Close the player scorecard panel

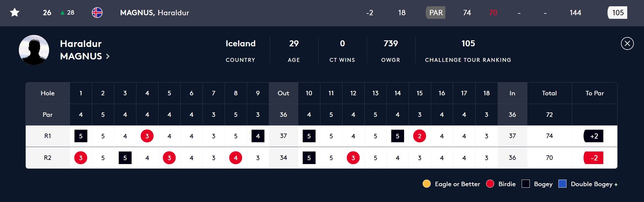(x=627, y=43)
